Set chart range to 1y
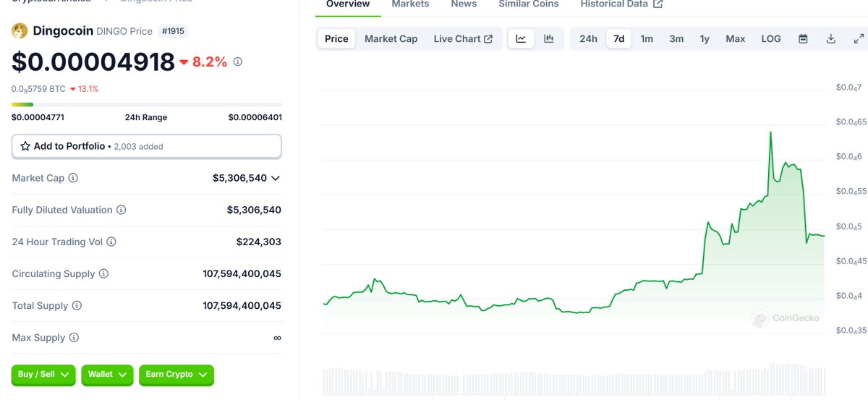The height and width of the screenshot is (400, 868). tap(705, 38)
